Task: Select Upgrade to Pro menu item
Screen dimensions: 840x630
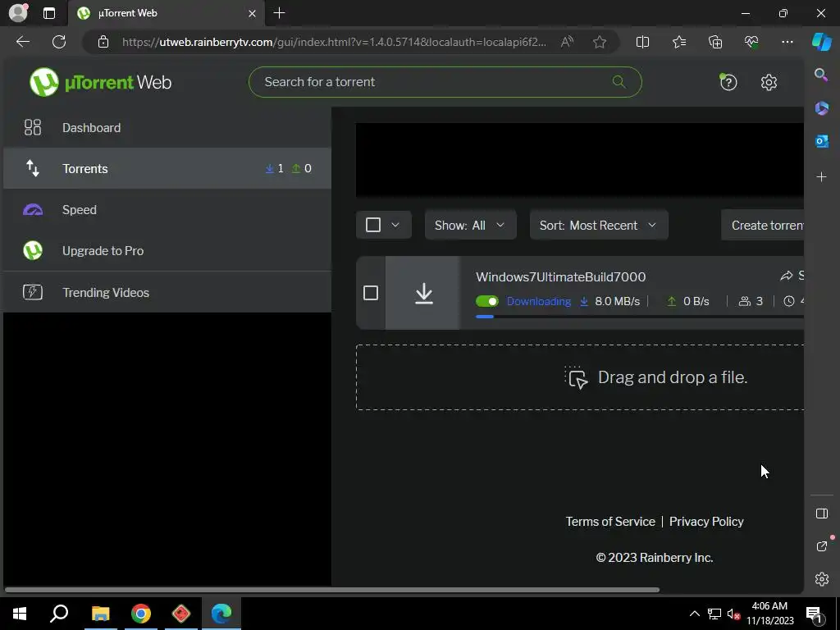Action: (x=167, y=250)
